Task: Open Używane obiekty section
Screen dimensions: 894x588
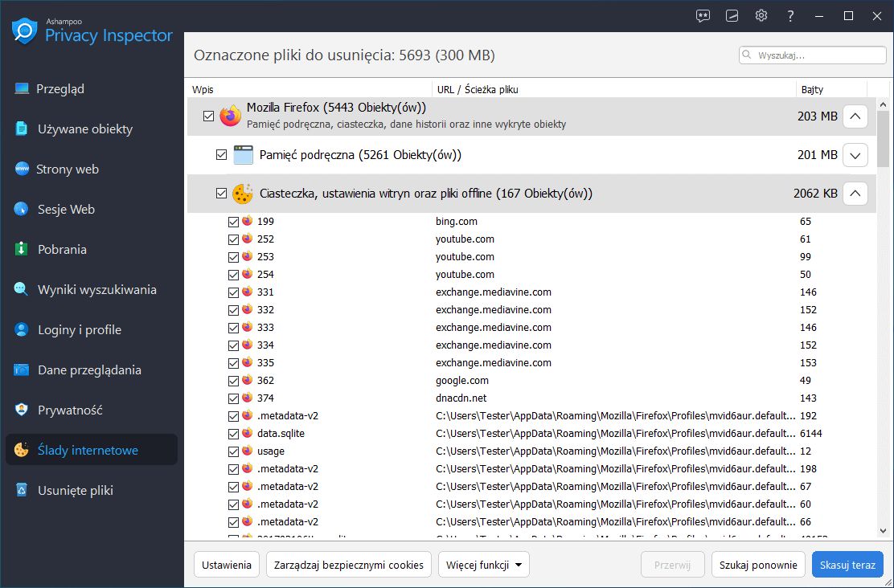Action: pyautogui.click(x=91, y=129)
